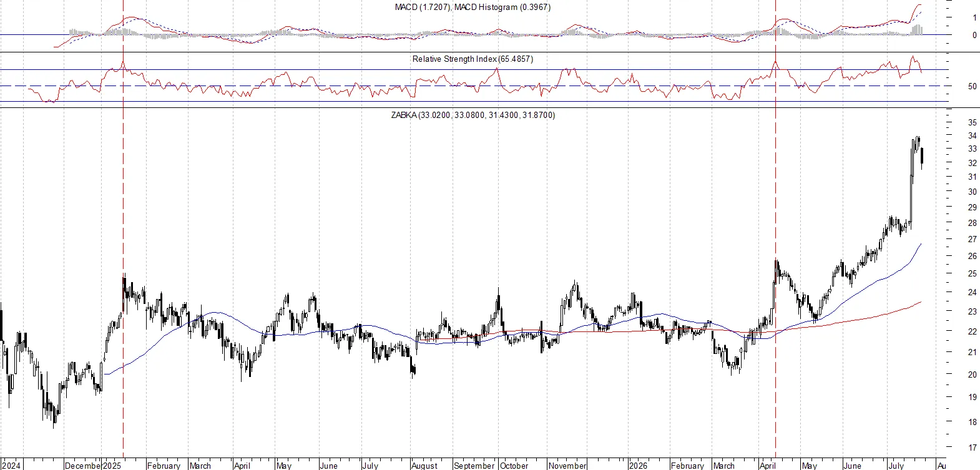Click the 21 price level label
The width and height of the screenshot is (980, 470).
click(973, 352)
